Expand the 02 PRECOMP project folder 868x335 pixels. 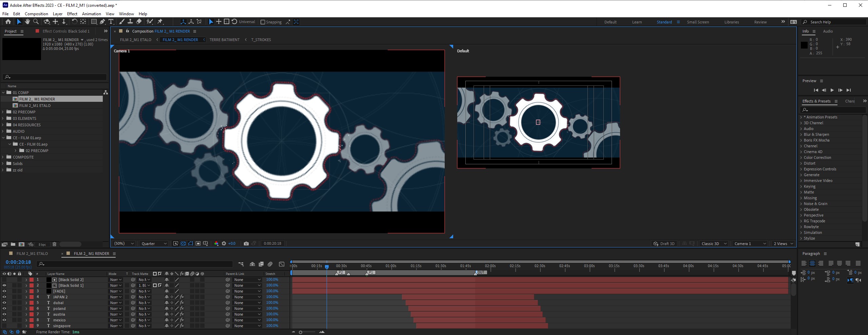(x=3, y=112)
